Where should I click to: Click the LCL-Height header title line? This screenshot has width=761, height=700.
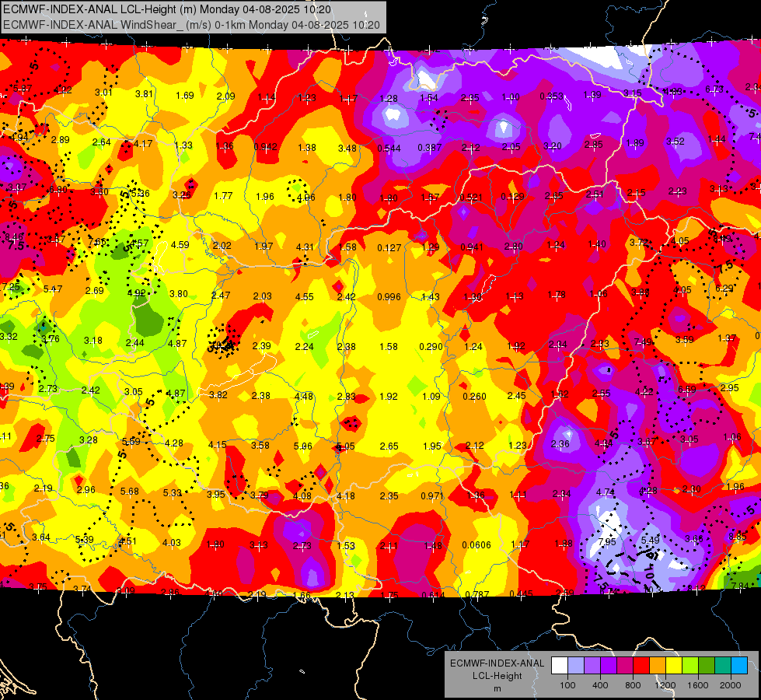point(167,9)
